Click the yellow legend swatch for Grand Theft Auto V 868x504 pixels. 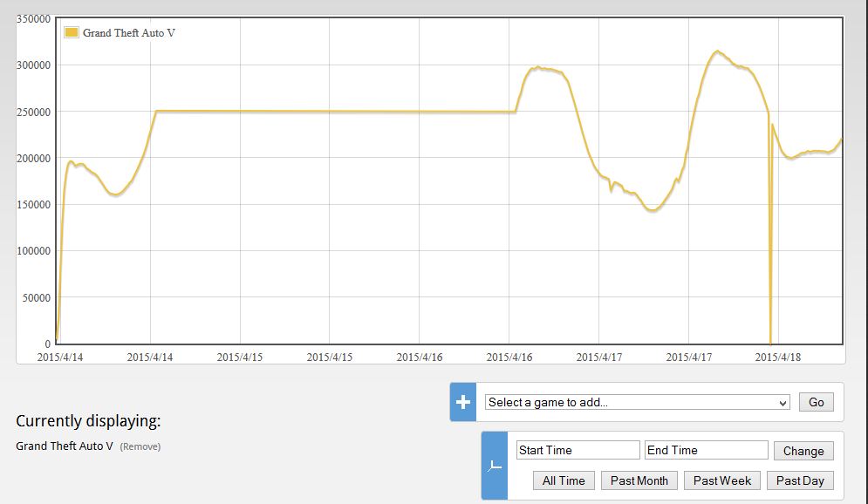pyautogui.click(x=72, y=33)
